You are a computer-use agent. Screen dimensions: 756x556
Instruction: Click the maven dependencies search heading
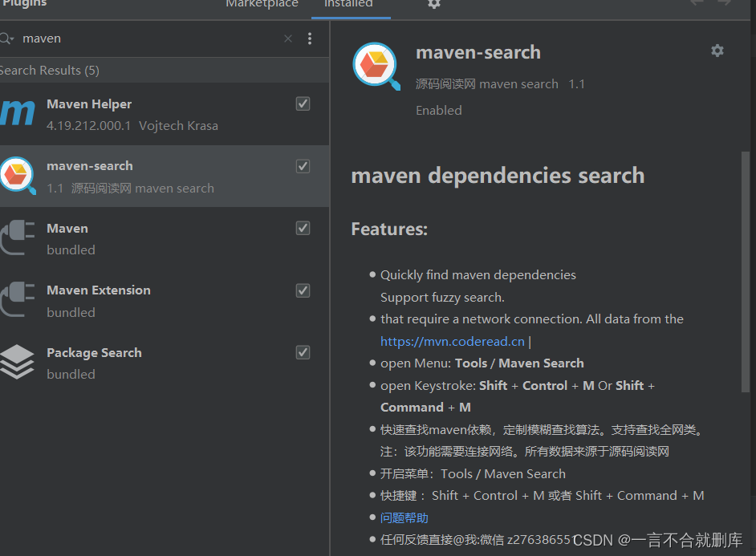(498, 176)
